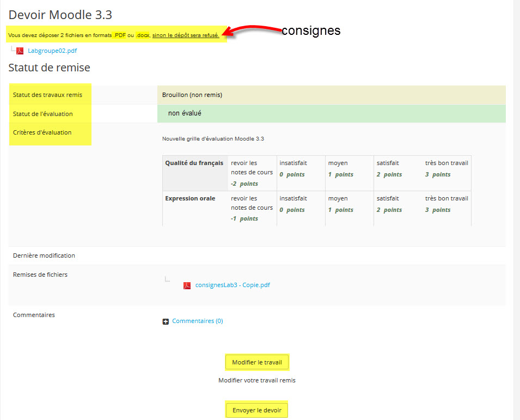Click the PDF icon next to consignesLab3 - Copie.pdf
Viewport: 520px width, 420px height.
pos(187,285)
